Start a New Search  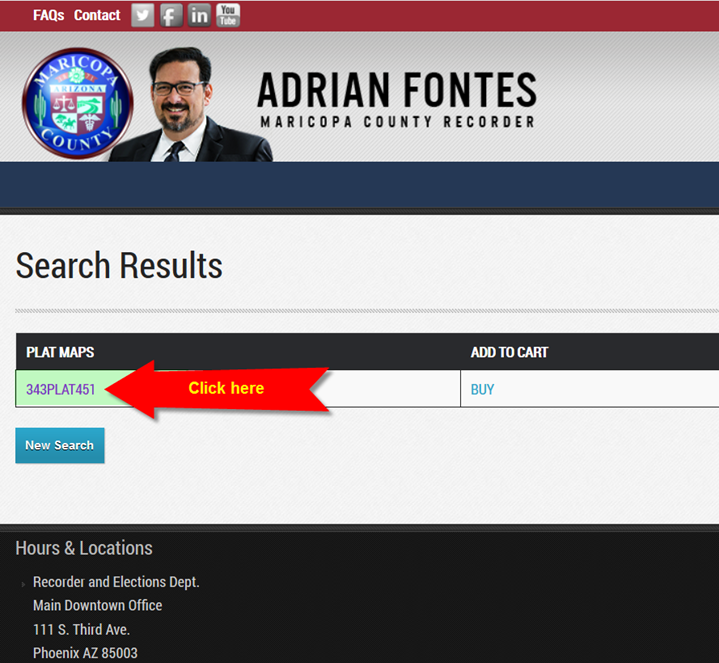tap(60, 445)
